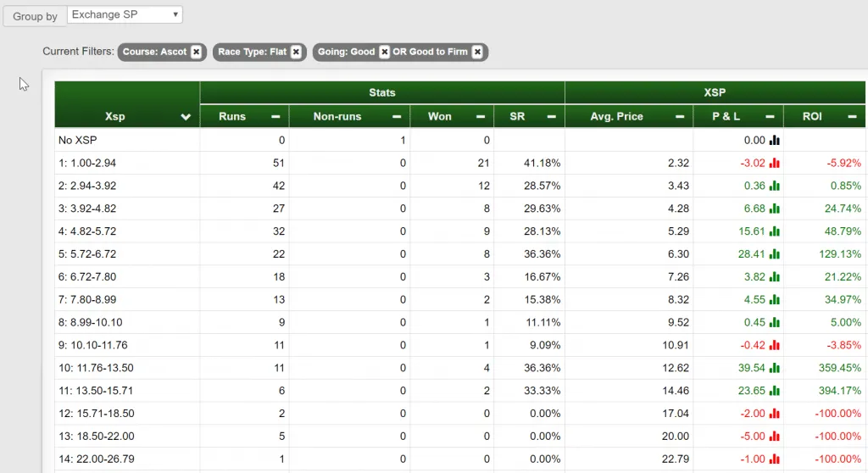The width and height of the screenshot is (868, 473).
Task: Show the bar chart for the No XSP row
Action: click(775, 140)
